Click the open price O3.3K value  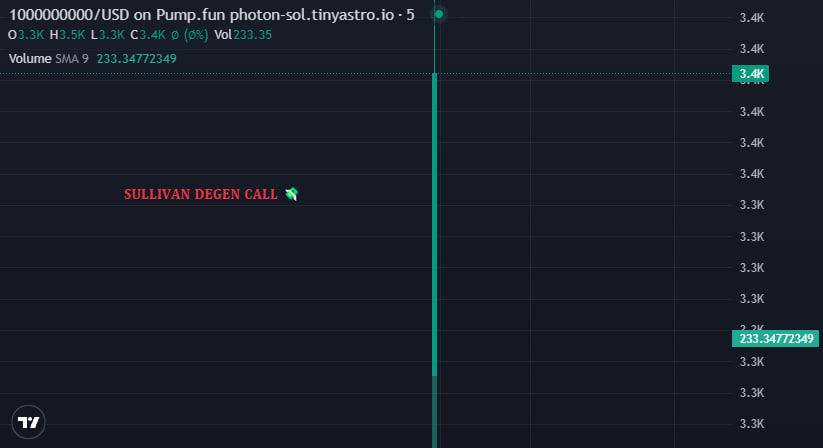(x=26, y=35)
